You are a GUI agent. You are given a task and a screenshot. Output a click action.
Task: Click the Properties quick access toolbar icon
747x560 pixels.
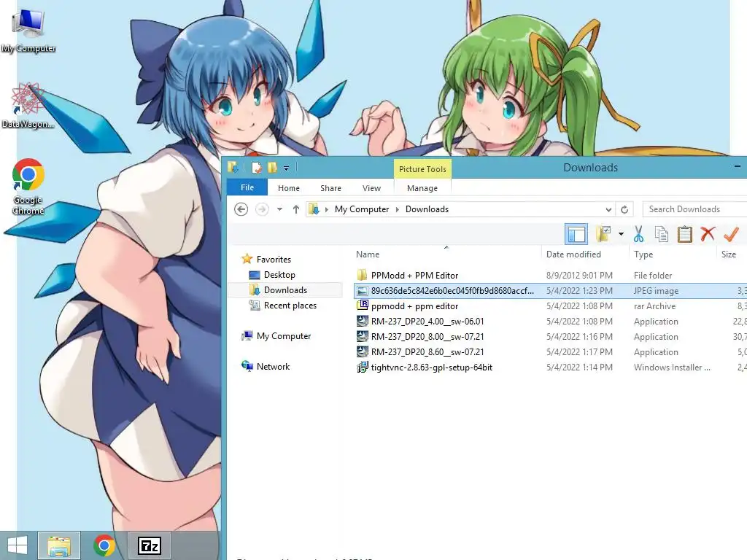pos(257,168)
